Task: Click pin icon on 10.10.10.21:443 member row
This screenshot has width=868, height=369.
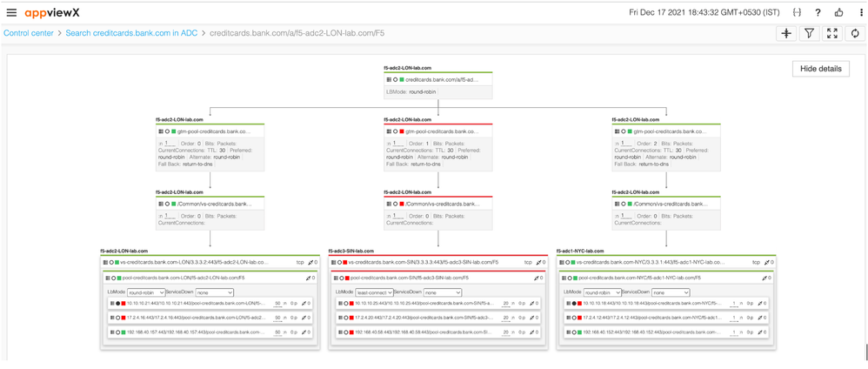Action: [303, 303]
